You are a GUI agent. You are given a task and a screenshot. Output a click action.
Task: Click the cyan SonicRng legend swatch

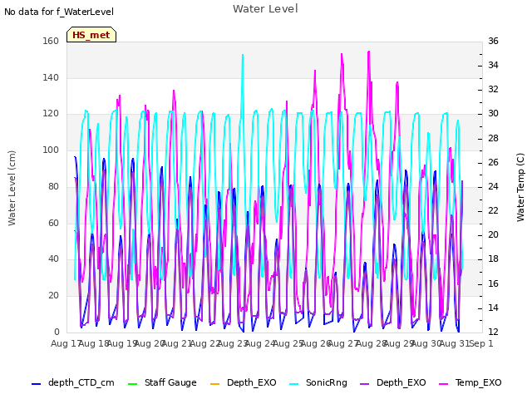(293, 384)
